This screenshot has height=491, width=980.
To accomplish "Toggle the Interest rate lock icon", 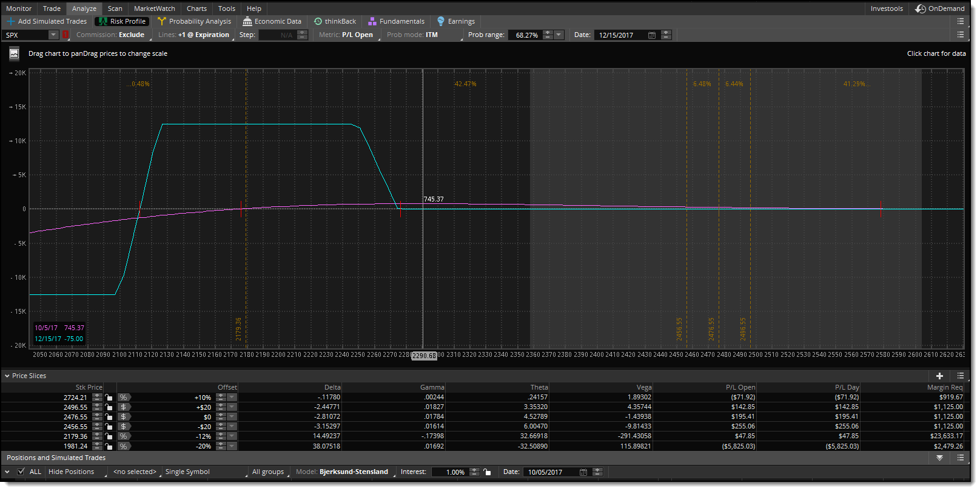I will click(x=487, y=472).
